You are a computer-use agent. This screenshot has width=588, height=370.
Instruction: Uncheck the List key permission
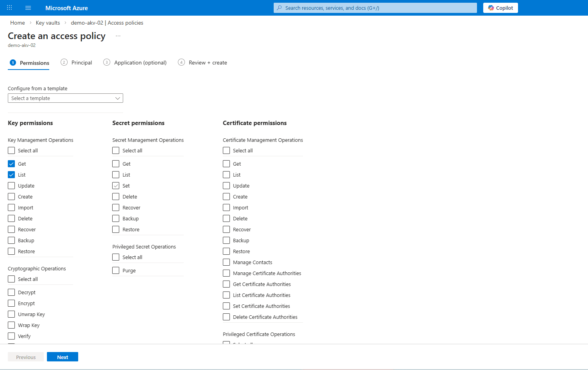[x=11, y=174]
